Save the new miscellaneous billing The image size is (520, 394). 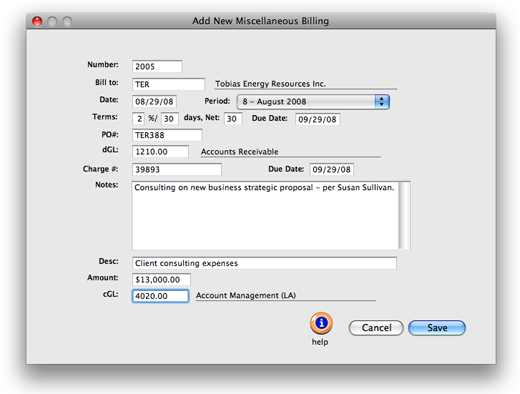click(x=437, y=328)
